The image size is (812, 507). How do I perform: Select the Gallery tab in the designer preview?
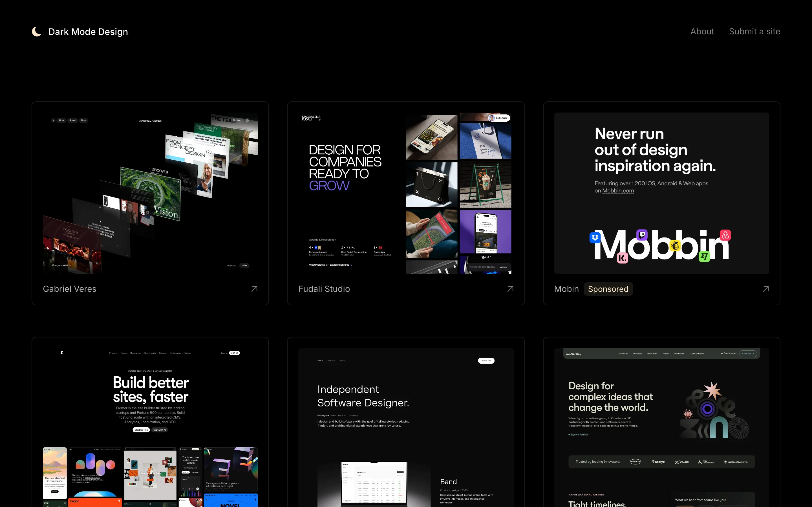(x=331, y=361)
